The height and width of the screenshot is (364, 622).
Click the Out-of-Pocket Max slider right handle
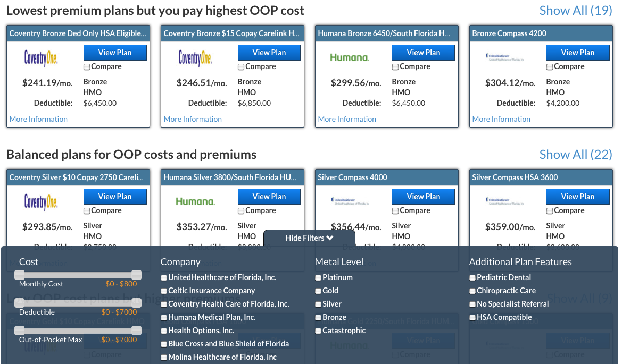click(136, 331)
